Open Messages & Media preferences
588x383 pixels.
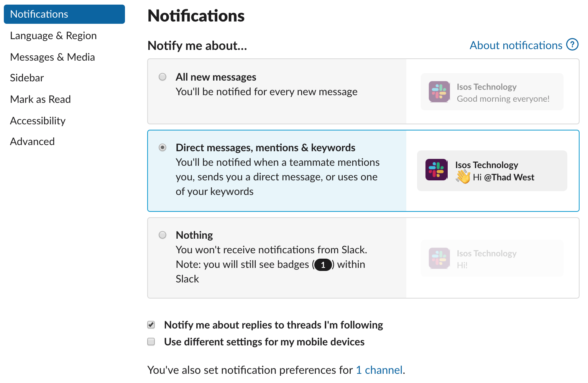pyautogui.click(x=53, y=57)
